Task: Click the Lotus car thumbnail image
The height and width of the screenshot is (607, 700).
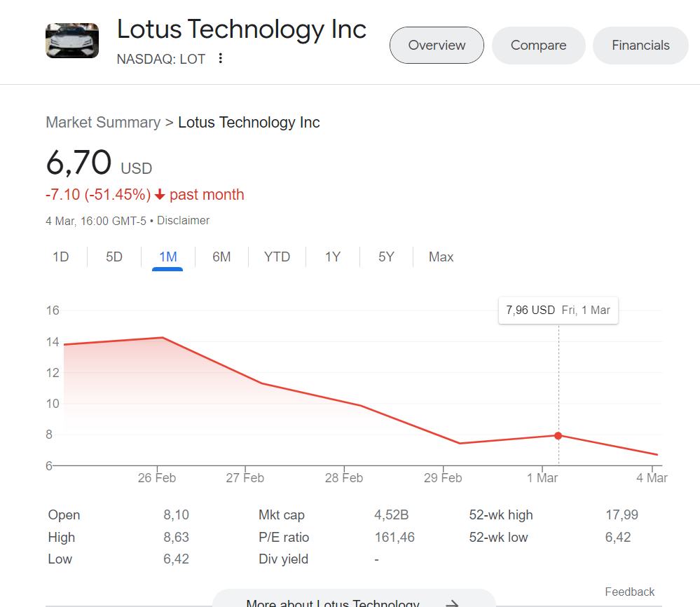Action: point(72,41)
